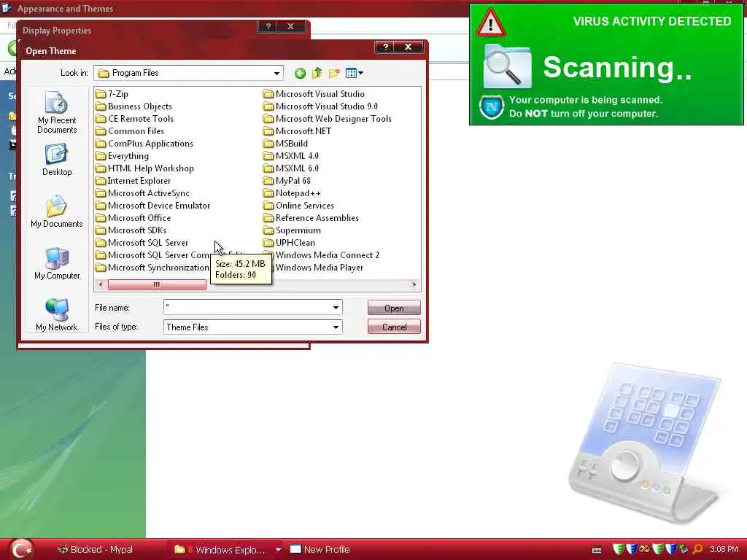Select the 7-Zip folder
Viewport: 747px width, 560px height.
pyautogui.click(x=112, y=94)
